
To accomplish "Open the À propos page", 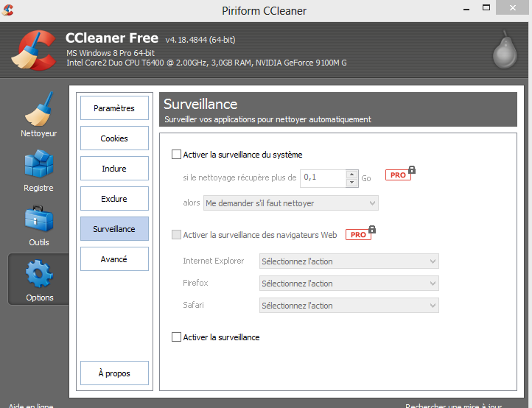I will point(114,373).
